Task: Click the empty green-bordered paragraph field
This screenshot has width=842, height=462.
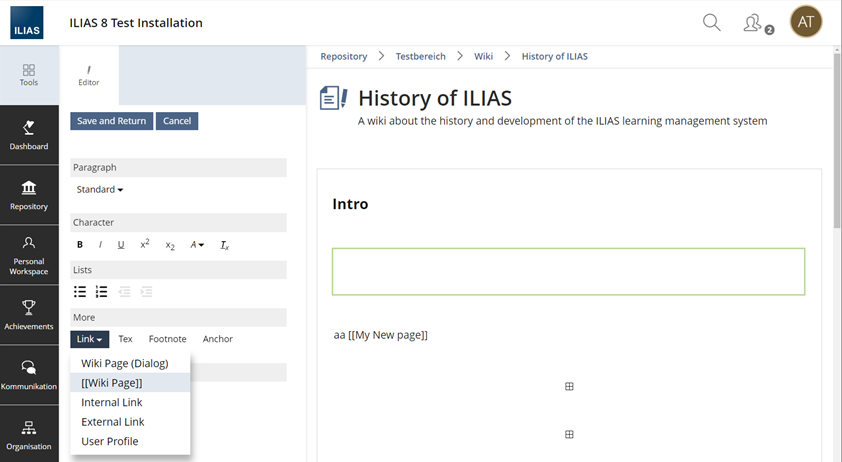Action: pos(568,272)
